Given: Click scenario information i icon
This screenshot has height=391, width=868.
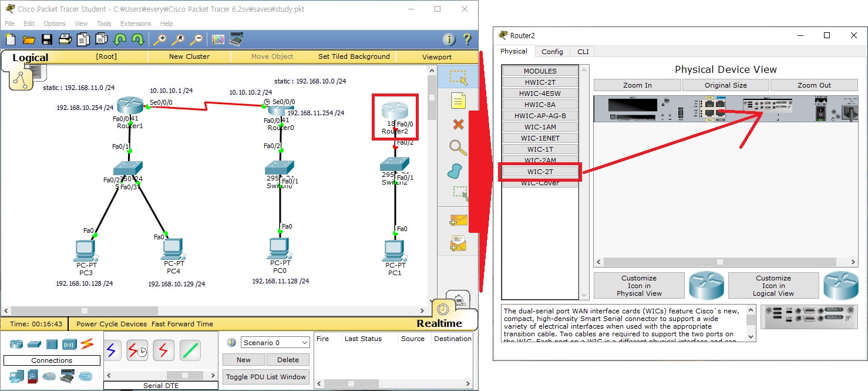Looking at the screenshot, I should click(231, 342).
